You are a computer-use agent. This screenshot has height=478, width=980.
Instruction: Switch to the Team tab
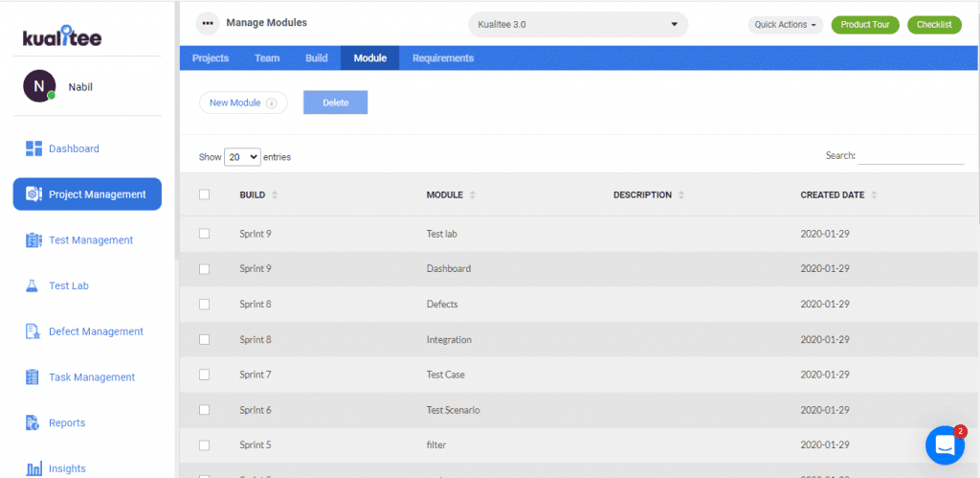coord(267,58)
